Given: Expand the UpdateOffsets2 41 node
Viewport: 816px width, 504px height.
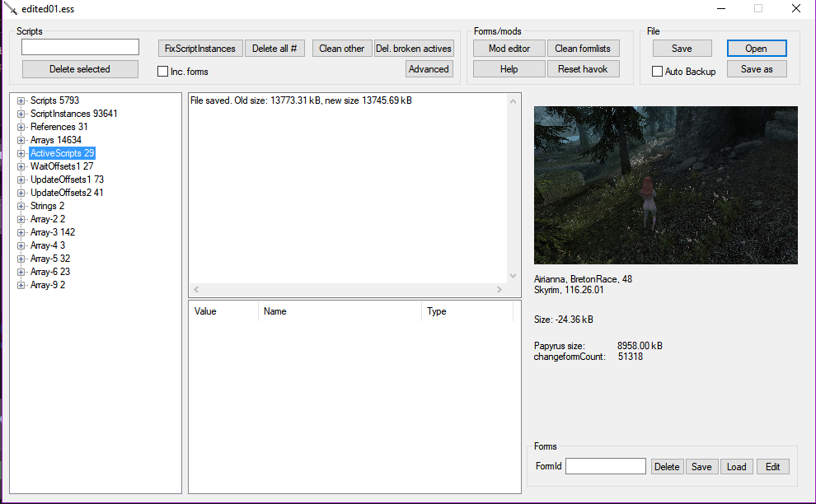Looking at the screenshot, I should point(21,193).
